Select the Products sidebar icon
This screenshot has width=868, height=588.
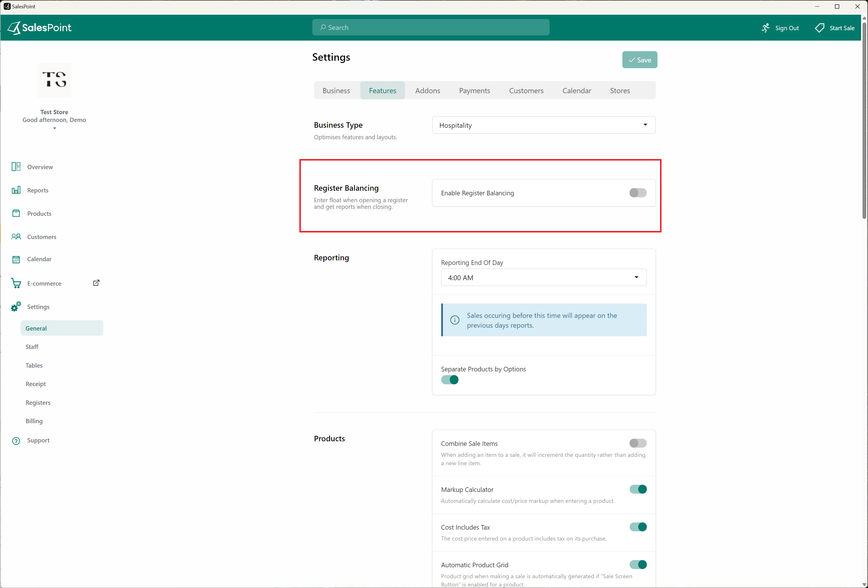click(x=16, y=213)
